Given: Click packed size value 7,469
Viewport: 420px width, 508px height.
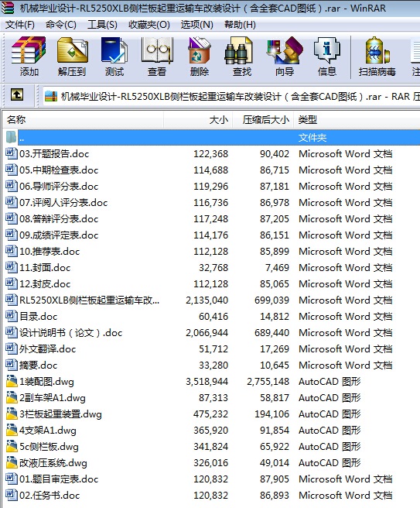Looking at the screenshot, I should pos(277,268).
